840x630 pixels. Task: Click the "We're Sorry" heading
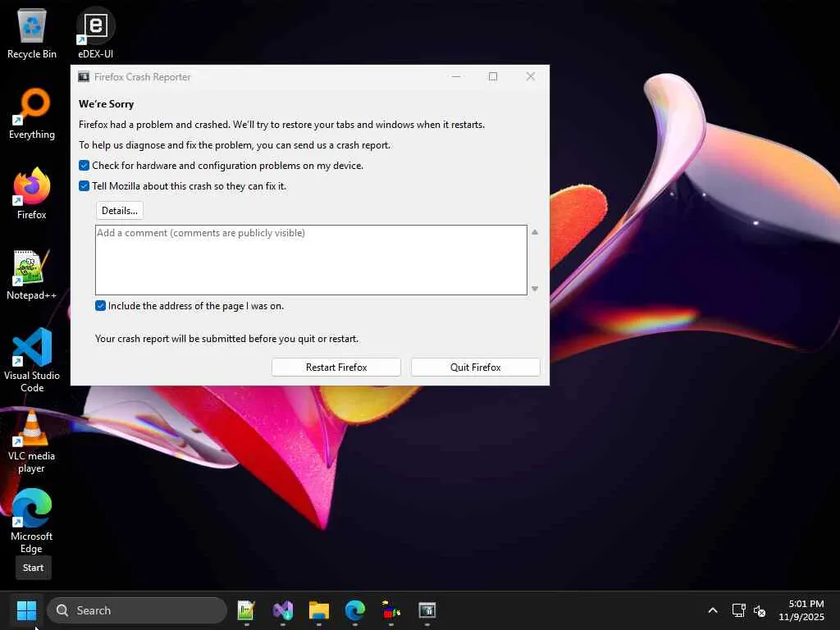click(106, 104)
